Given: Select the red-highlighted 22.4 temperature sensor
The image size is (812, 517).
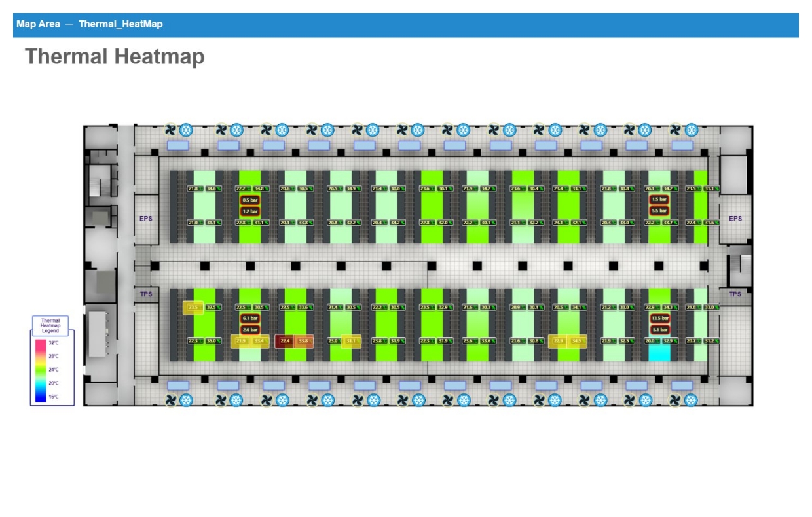Looking at the screenshot, I should [285, 341].
